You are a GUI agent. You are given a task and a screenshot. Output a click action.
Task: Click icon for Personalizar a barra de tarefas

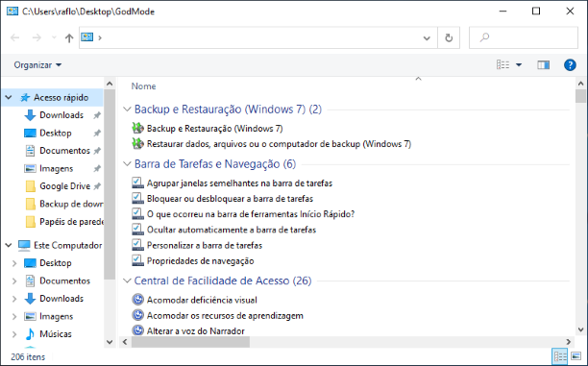click(138, 245)
